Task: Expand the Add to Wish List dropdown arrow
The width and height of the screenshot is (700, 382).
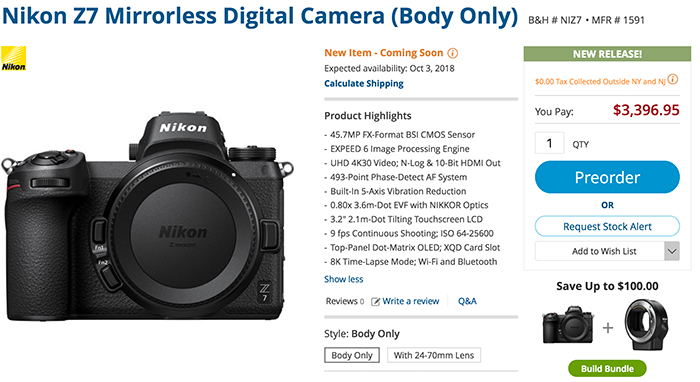Action: tap(672, 251)
